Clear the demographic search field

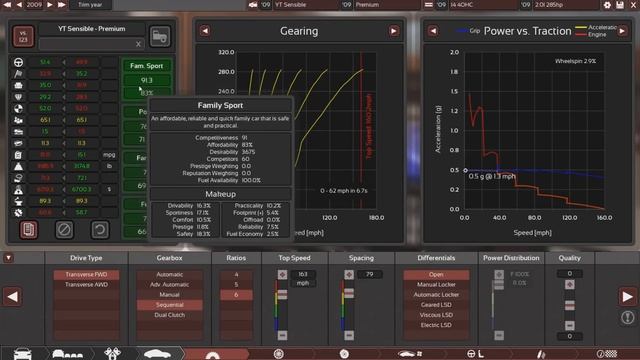pos(138,44)
